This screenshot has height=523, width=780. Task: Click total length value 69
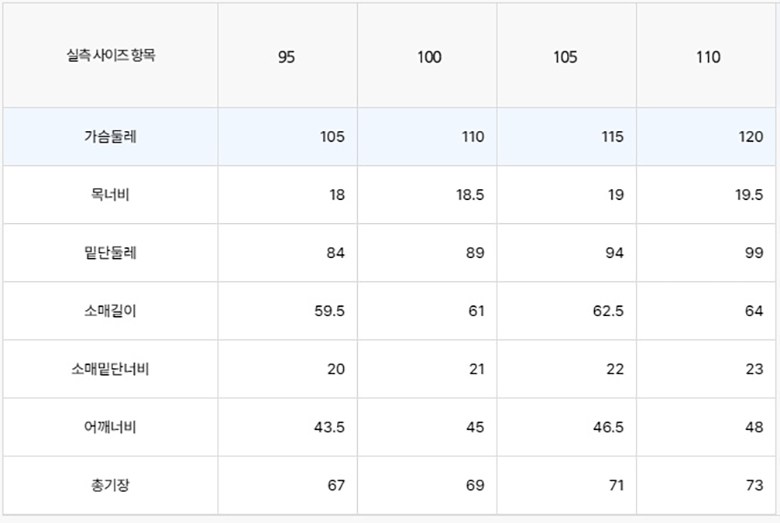[x=475, y=485]
